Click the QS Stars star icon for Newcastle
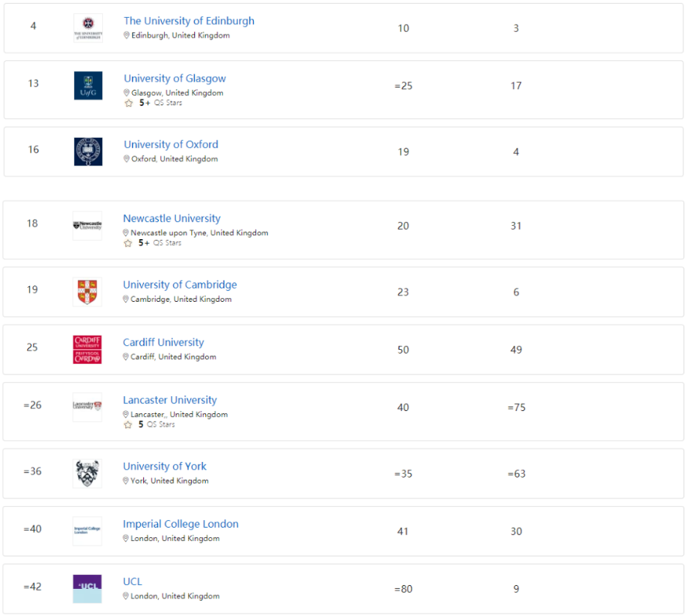 pyautogui.click(x=128, y=243)
